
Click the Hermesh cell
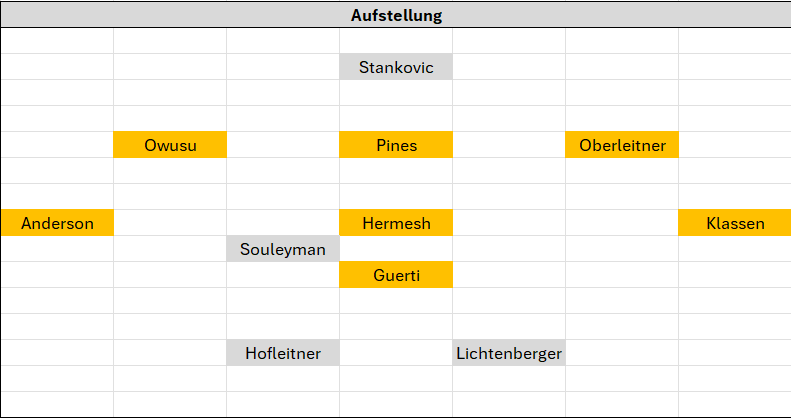coord(396,223)
